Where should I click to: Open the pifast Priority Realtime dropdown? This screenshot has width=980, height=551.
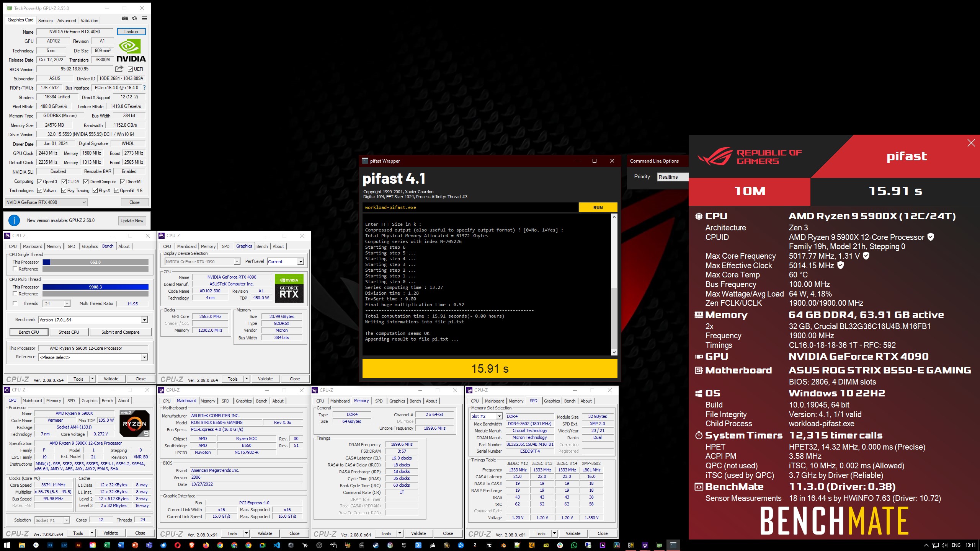tap(673, 177)
